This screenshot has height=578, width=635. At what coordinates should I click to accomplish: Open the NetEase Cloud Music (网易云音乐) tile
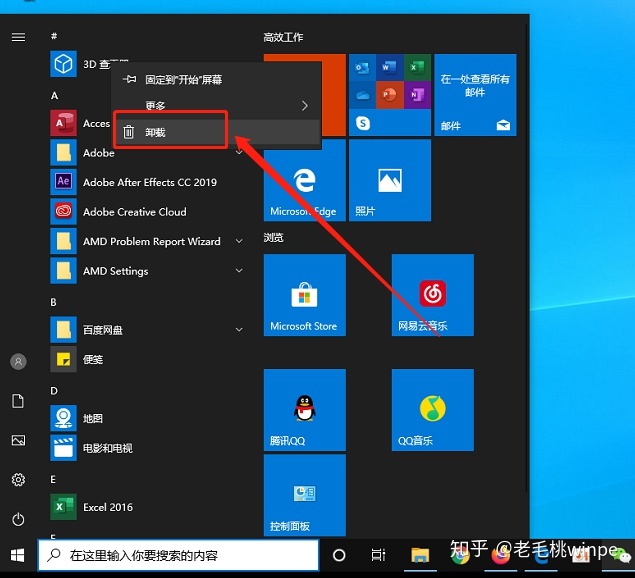point(433,295)
